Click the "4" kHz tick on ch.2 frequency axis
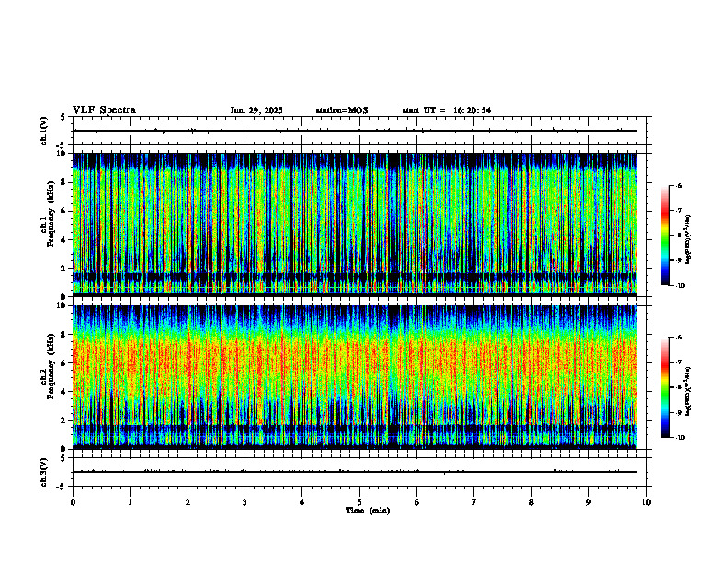 pos(64,392)
